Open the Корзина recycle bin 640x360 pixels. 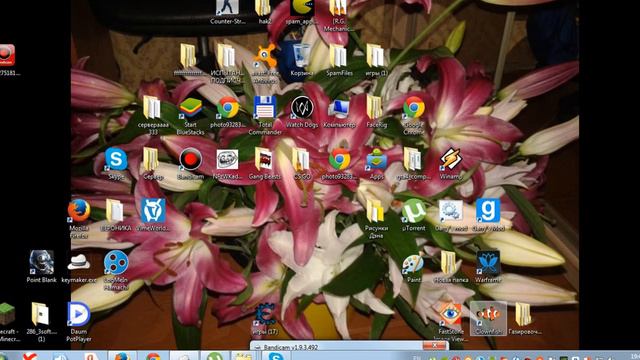click(x=302, y=60)
